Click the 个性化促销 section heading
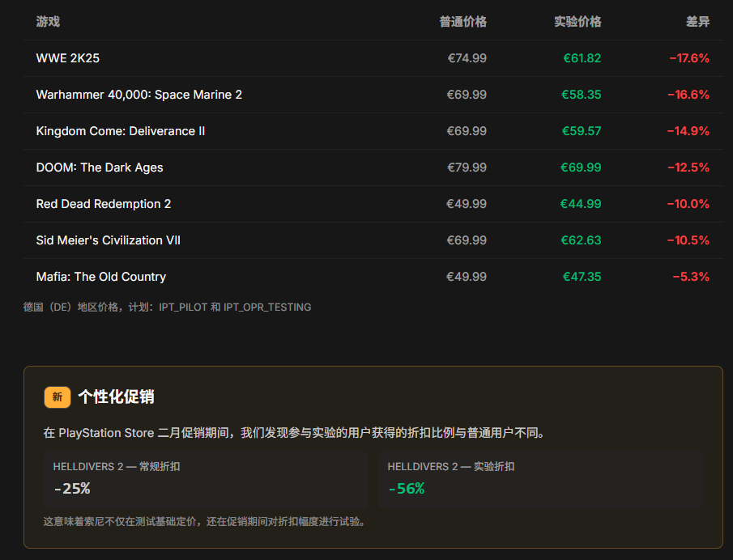 [x=117, y=397]
